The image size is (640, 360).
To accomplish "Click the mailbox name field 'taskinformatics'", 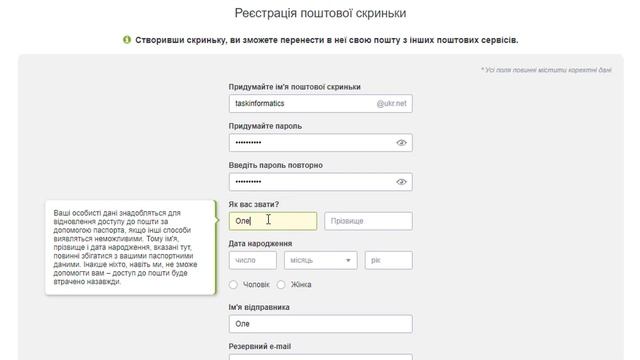I will click(x=321, y=103).
